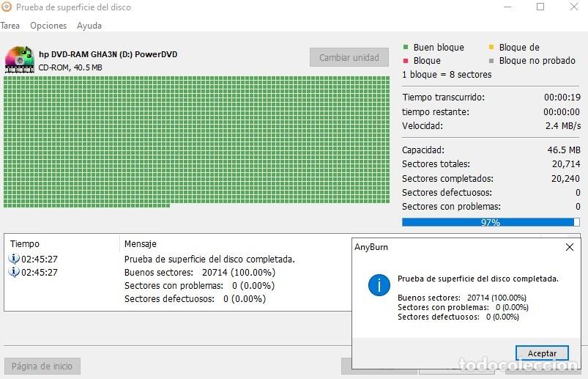Screen dimensions: 588x379
Task: Click the red Bloque legend swatch
Action: click(x=406, y=61)
